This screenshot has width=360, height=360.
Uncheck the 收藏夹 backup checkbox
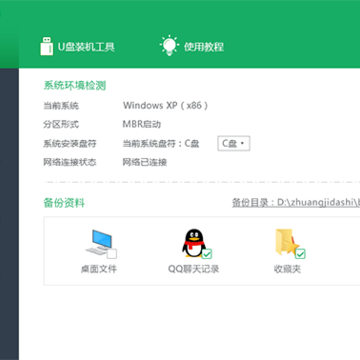[301, 254]
